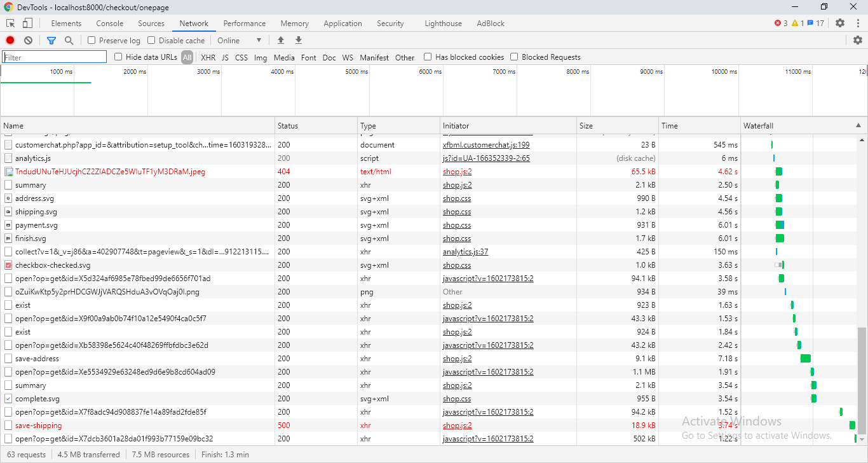Click the complete.svg file icon
The image size is (868, 463).
coord(8,399)
